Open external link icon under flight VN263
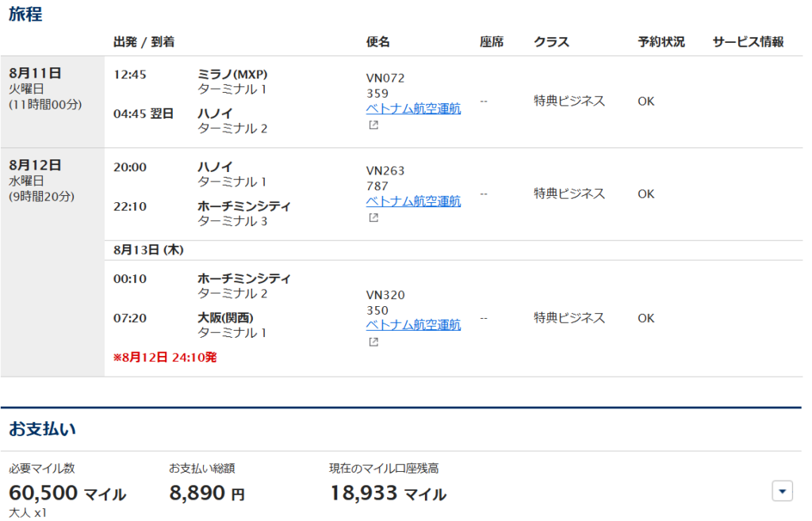 click(x=373, y=217)
